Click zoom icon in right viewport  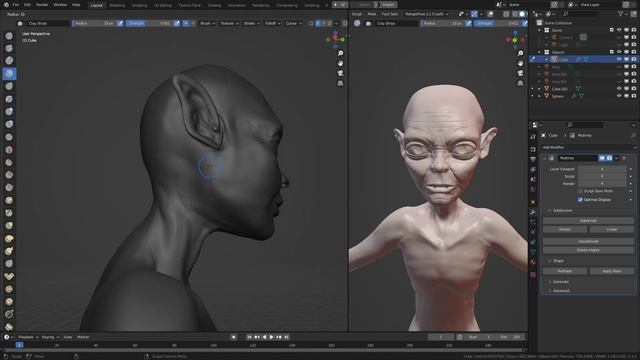520,53
